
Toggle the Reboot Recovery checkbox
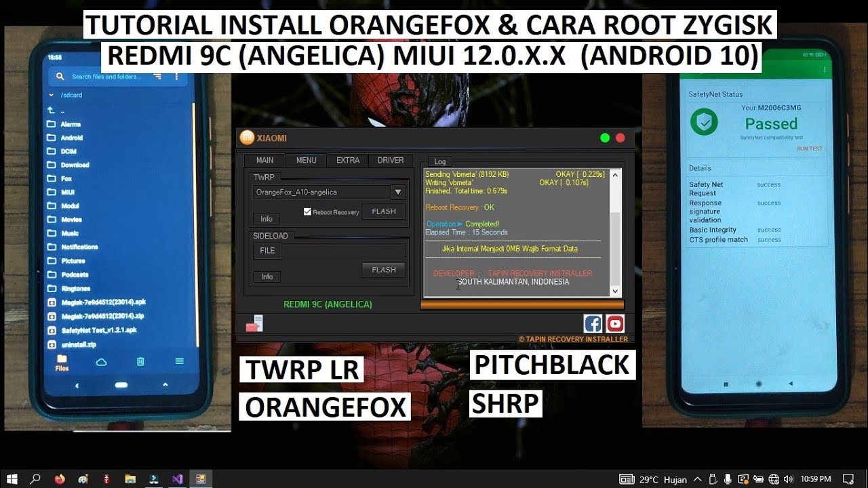pos(307,211)
